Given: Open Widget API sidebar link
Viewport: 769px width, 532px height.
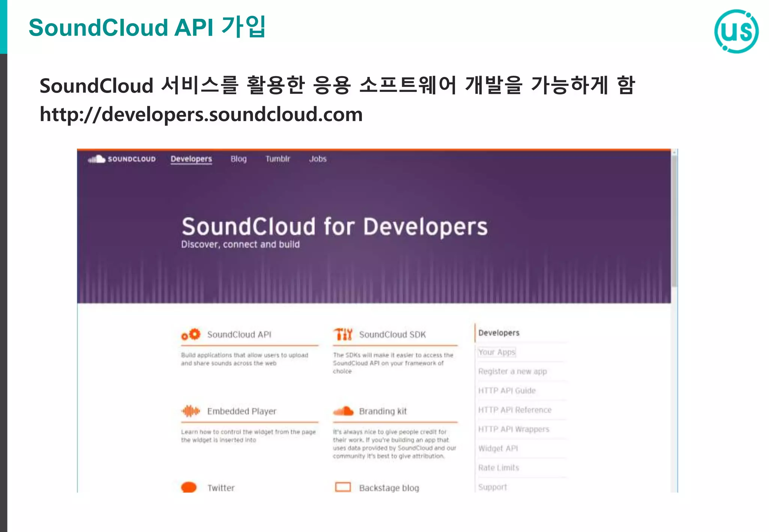Looking at the screenshot, I should pos(498,448).
